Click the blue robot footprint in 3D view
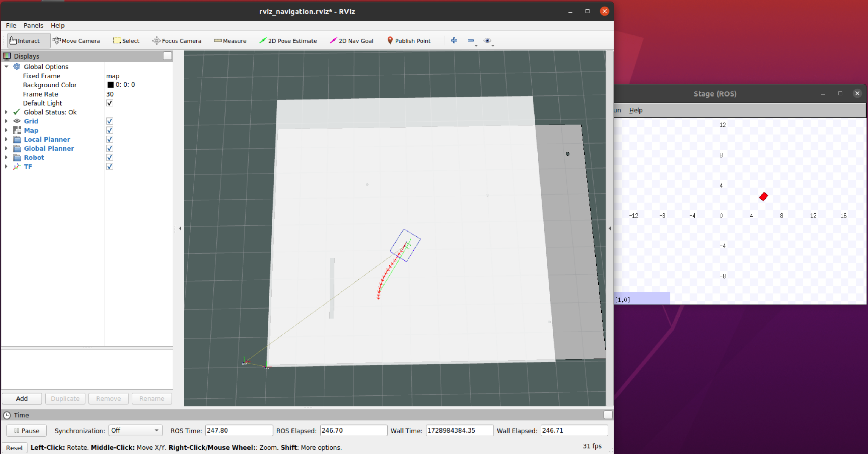This screenshot has width=868, height=454. tap(405, 245)
